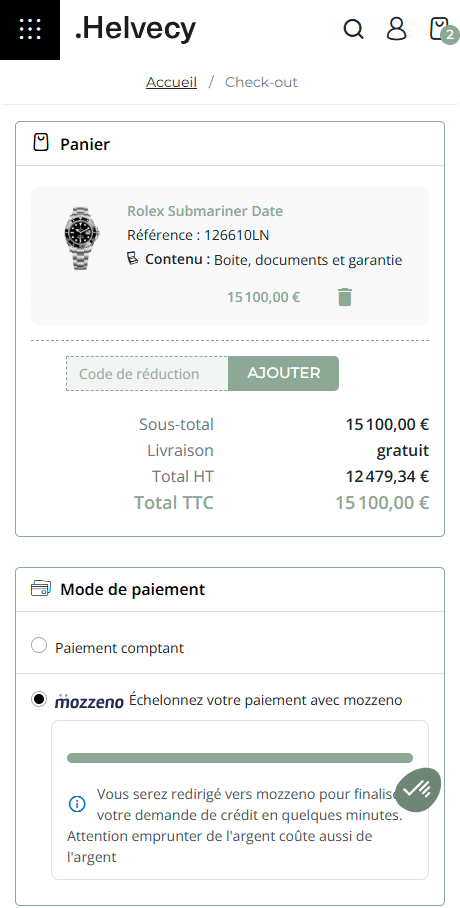The height and width of the screenshot is (908, 460).
Task: Go to the Accueil breadcrumb link
Action: [x=171, y=82]
